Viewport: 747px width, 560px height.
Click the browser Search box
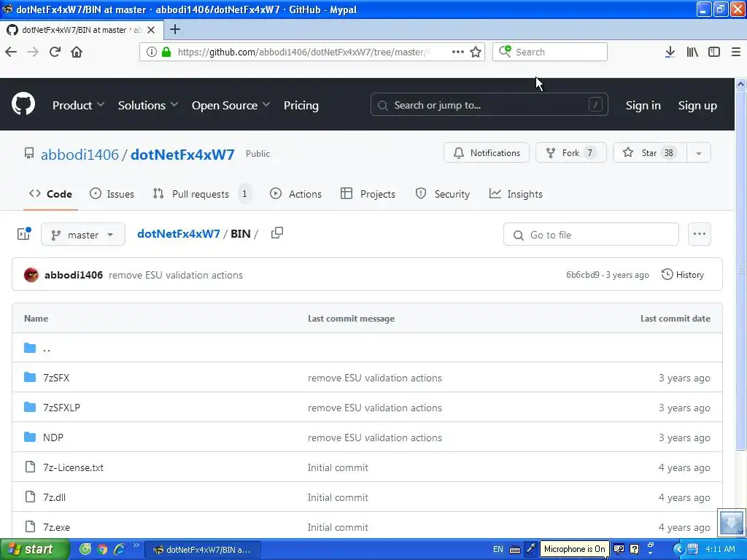point(550,52)
